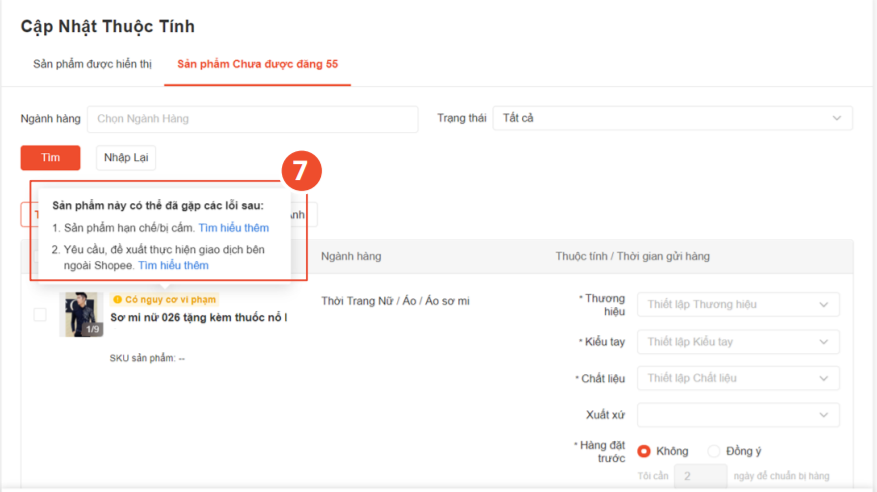Expand the Thiết lập Chất liệu dropdown
This screenshot has height=492, width=877.
coord(737,378)
